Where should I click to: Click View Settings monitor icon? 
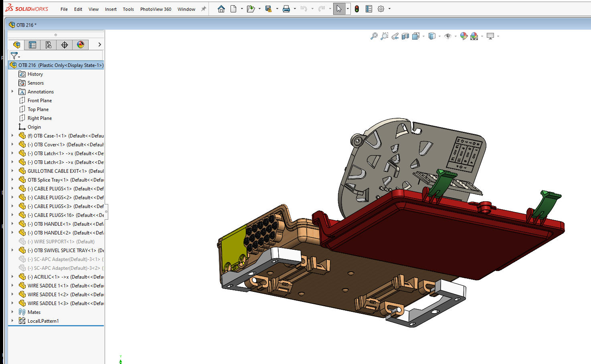pyautogui.click(x=490, y=36)
